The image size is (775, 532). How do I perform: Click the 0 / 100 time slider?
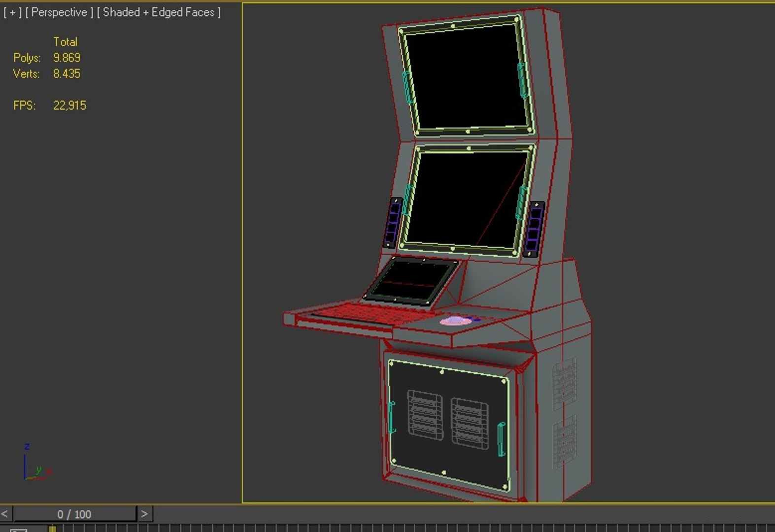coord(74,514)
